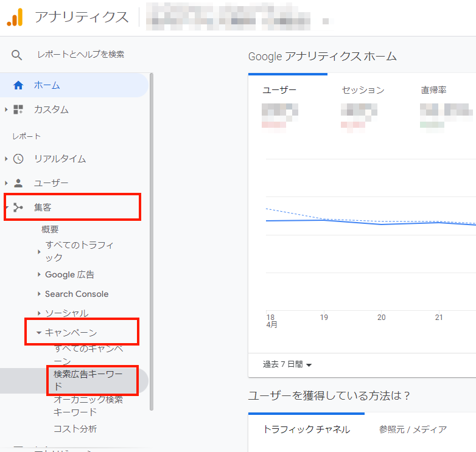Click the ホーム house icon
This screenshot has width=476, height=452.
pyautogui.click(x=18, y=85)
